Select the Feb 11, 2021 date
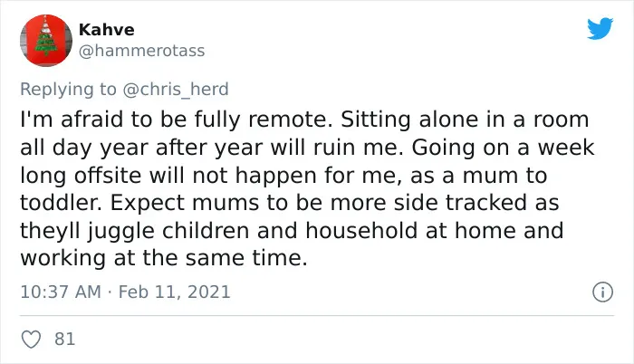This screenshot has width=634, height=364. pos(174,292)
